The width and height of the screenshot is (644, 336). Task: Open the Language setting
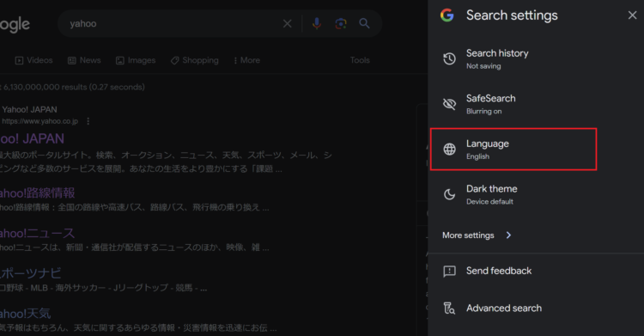[513, 149]
